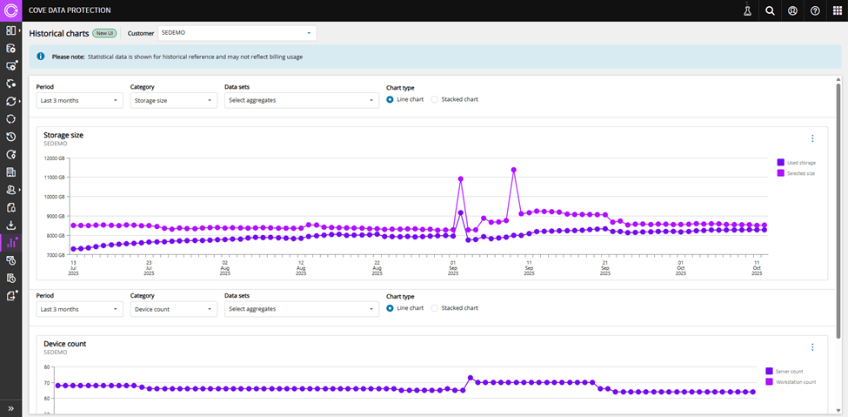Viewport: 849px width, 417px height.
Task: Open the flask experimental features icon
Action: tap(746, 11)
